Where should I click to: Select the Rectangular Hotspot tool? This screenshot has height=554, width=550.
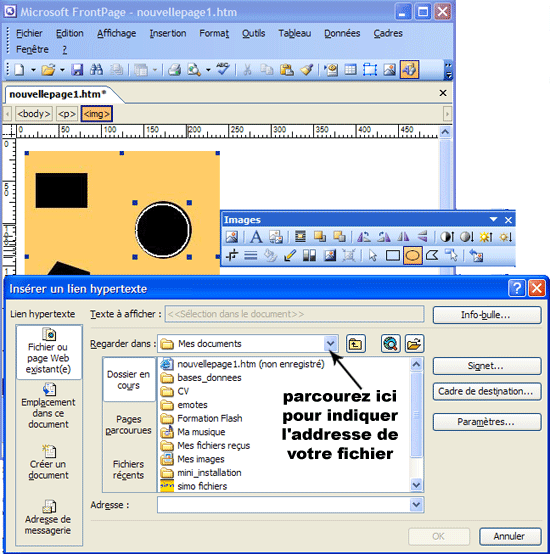392,255
